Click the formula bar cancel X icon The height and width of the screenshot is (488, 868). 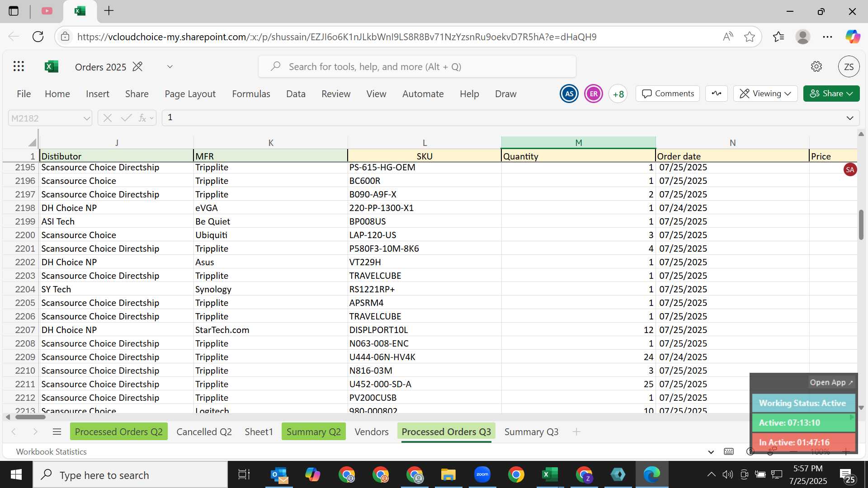coord(107,118)
